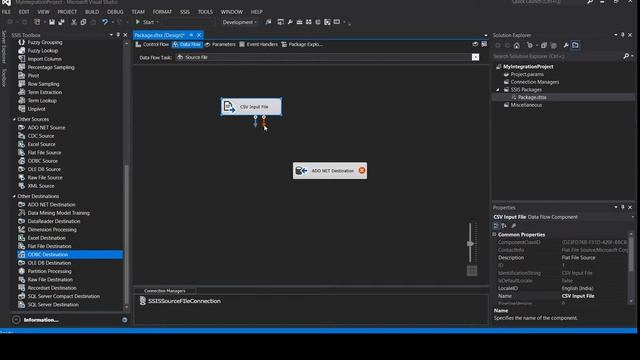Screen dimensions: 640x360
Task: Click the Properties panel vertical scrollbar
Action: pyautogui.click(x=631, y=269)
